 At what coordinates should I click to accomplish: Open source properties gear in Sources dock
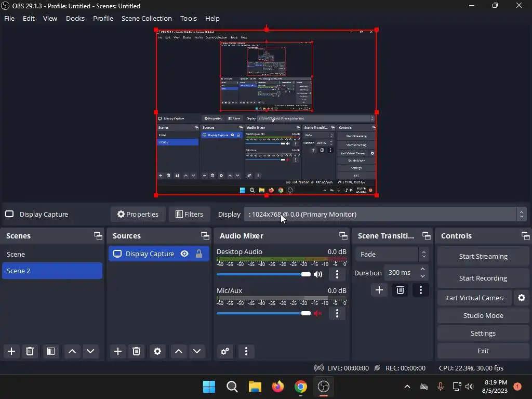(157, 351)
